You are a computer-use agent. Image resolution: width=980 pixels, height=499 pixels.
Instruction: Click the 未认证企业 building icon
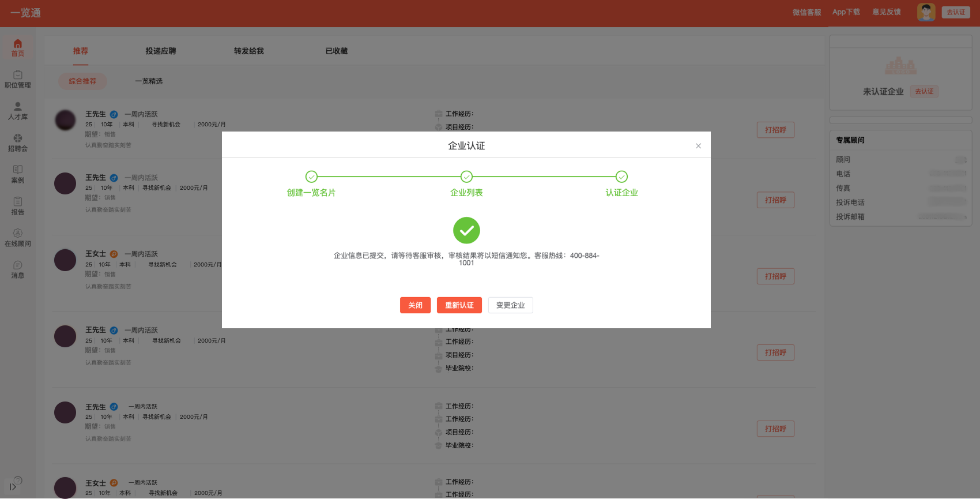coord(900,66)
